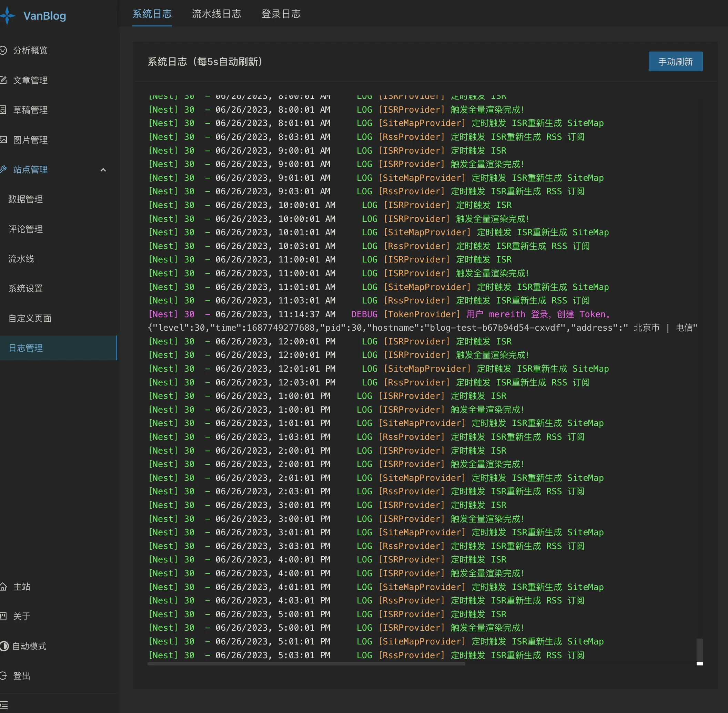This screenshot has width=728, height=713.
Task: Select the 评论管理 submenu item
Action: [26, 229]
